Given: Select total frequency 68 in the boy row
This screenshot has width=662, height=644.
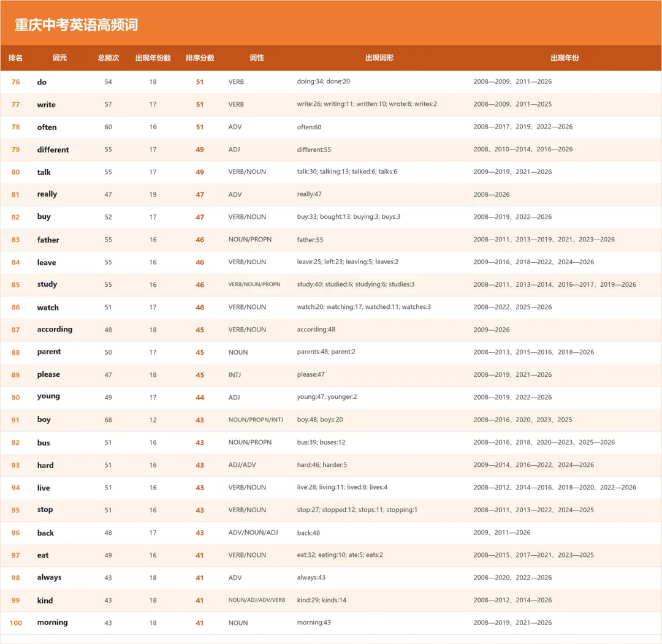Looking at the screenshot, I should [x=108, y=420].
